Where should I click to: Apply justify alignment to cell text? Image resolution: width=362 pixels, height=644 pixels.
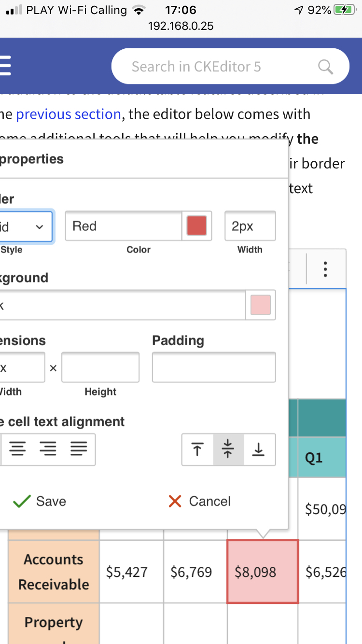[79, 449]
